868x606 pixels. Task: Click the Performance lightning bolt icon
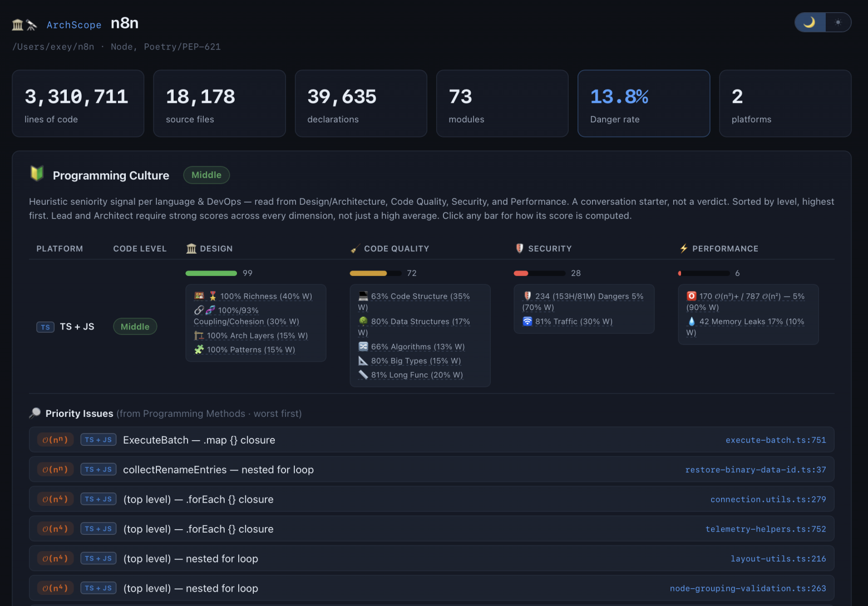coord(684,249)
